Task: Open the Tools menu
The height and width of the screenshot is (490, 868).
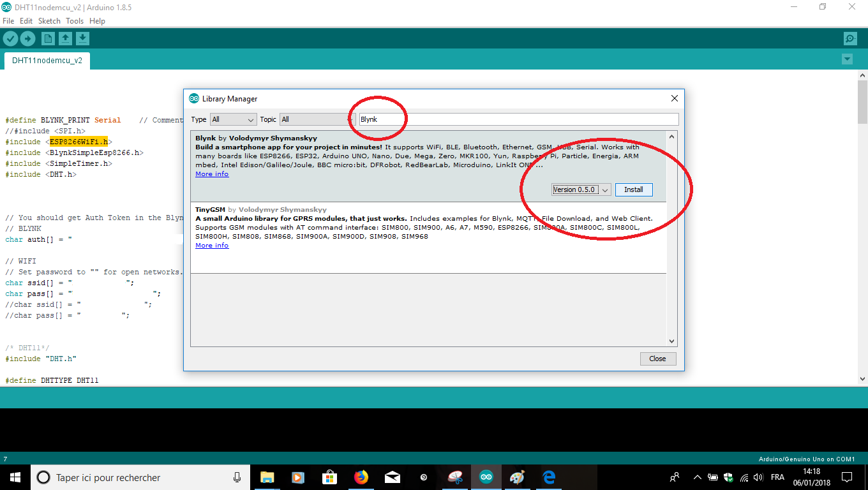Action: tap(75, 21)
